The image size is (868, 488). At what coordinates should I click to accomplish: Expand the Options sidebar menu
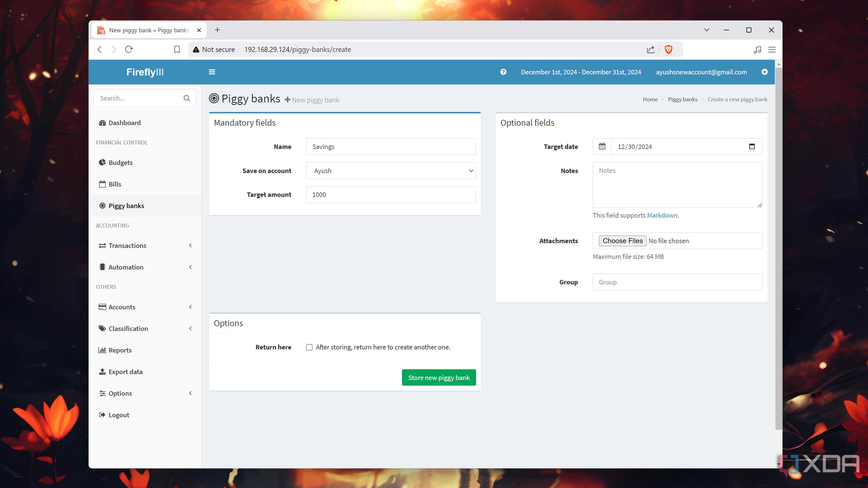point(145,393)
